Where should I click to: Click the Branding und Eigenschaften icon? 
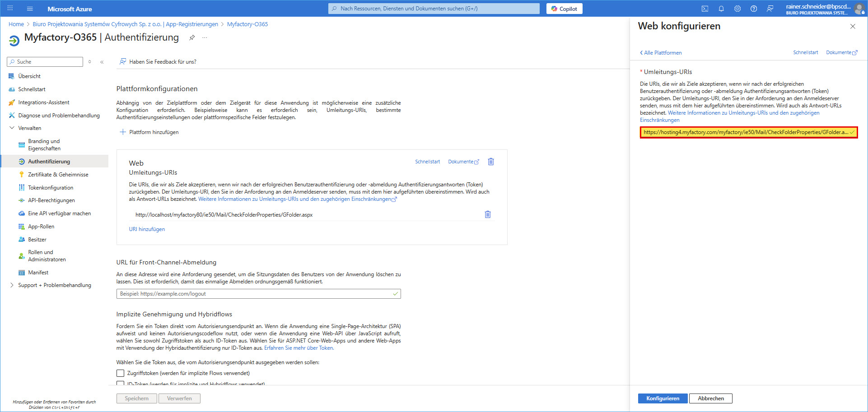tap(21, 145)
